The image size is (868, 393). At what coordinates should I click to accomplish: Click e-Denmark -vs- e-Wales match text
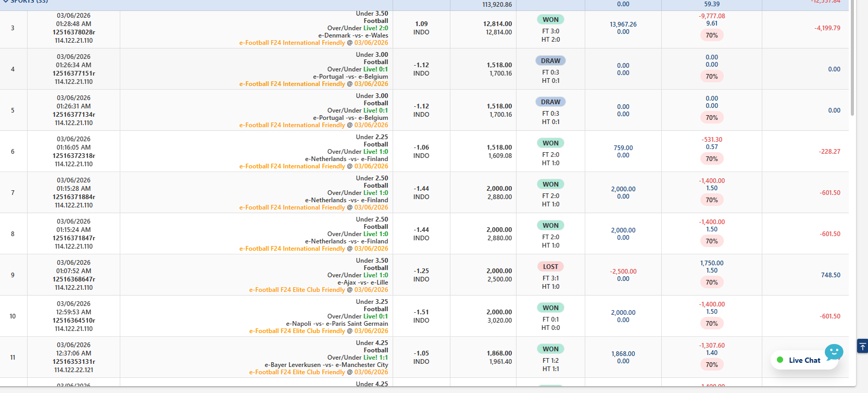point(353,35)
